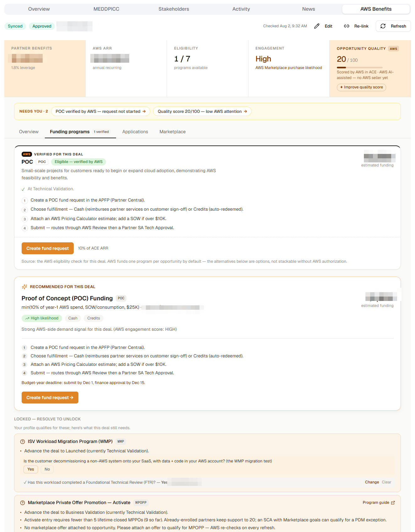Open the Overview top tab

pos(39,9)
